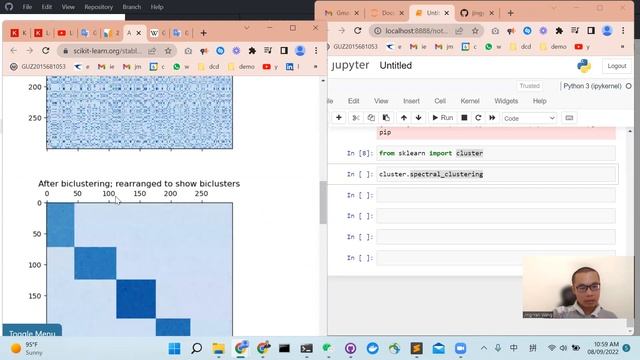Toggle Chrome side panel in scikit-learn window
This screenshot has height=360, width=640.
point(284,51)
